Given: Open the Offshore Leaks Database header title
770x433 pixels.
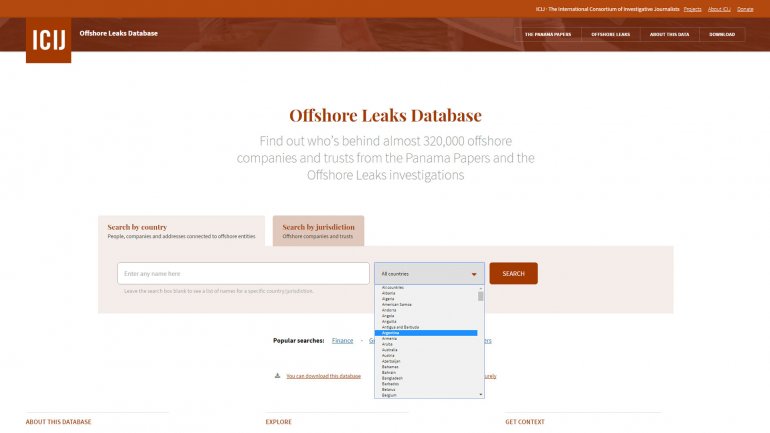Looking at the screenshot, I should (x=118, y=33).
